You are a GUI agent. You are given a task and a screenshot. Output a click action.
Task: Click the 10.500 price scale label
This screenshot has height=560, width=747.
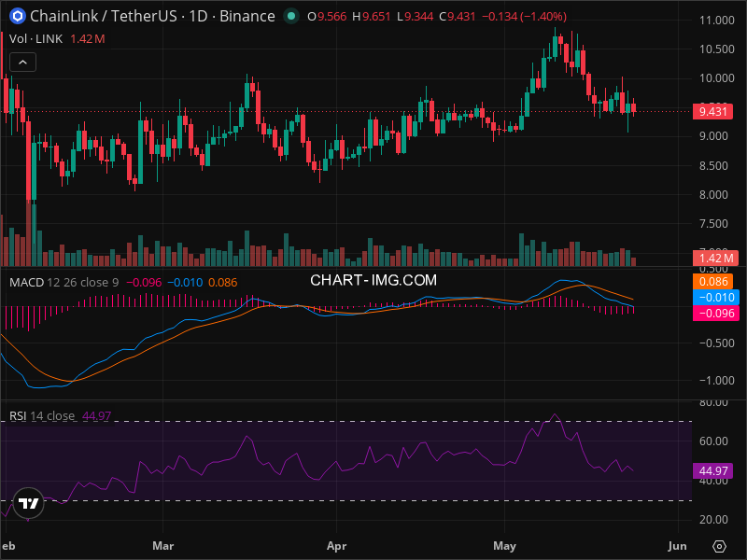[x=716, y=49]
